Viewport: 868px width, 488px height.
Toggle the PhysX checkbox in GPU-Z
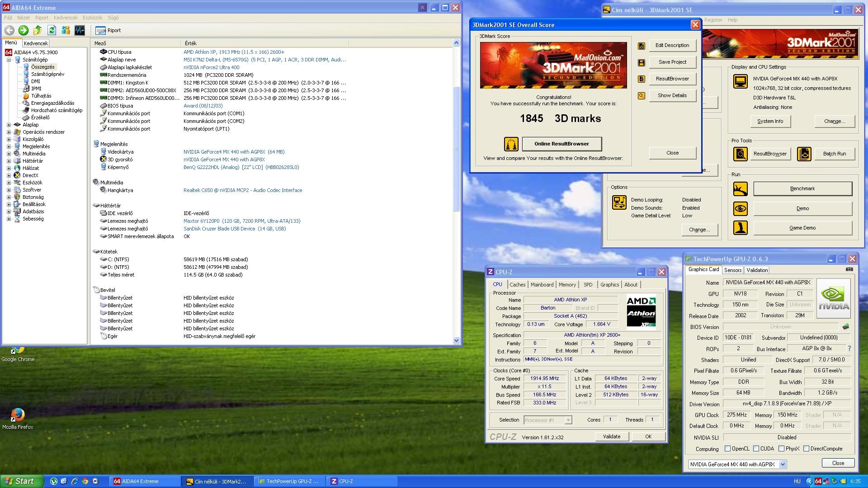pos(781,449)
